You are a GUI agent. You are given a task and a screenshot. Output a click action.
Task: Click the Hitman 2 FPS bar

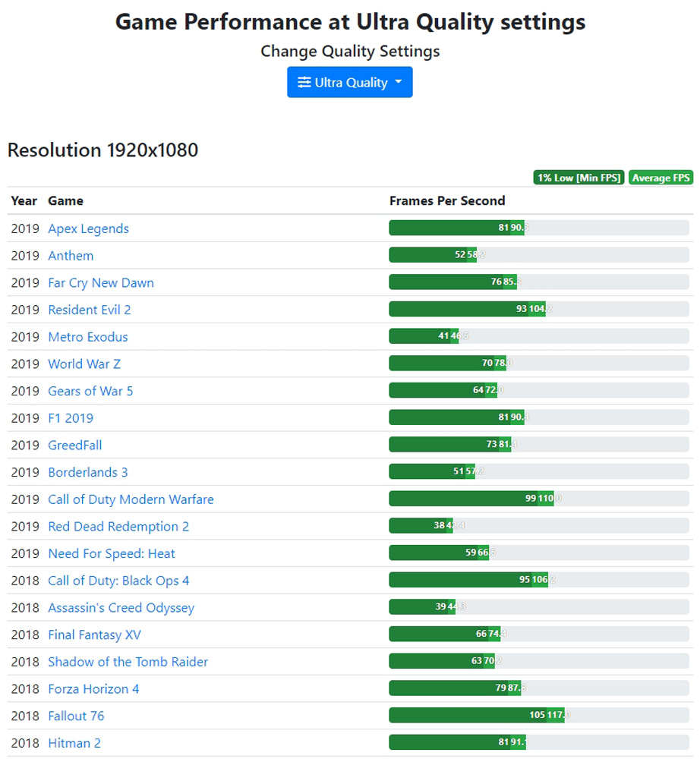539,743
